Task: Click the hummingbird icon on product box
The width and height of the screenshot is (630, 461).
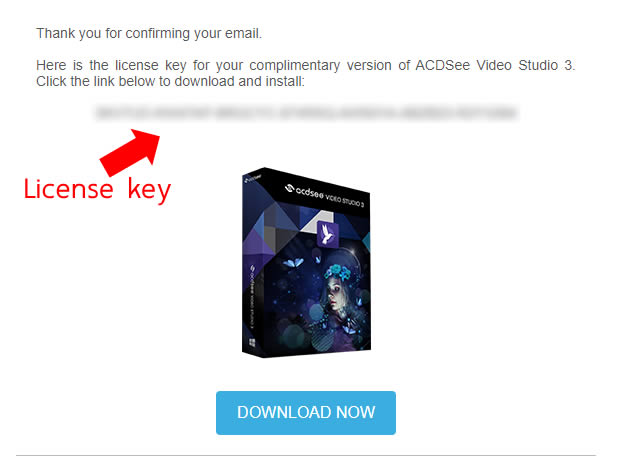Action: [327, 234]
